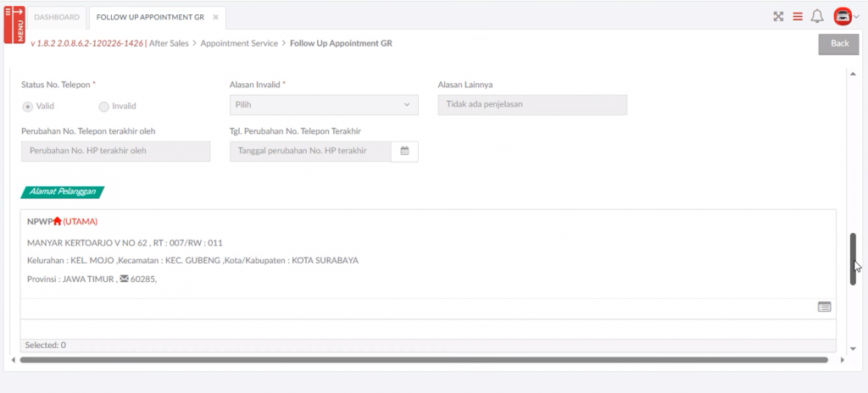Viewport: 868px width, 393px height.
Task: Open calendar picker for Tgl. Perubahan
Action: click(404, 151)
